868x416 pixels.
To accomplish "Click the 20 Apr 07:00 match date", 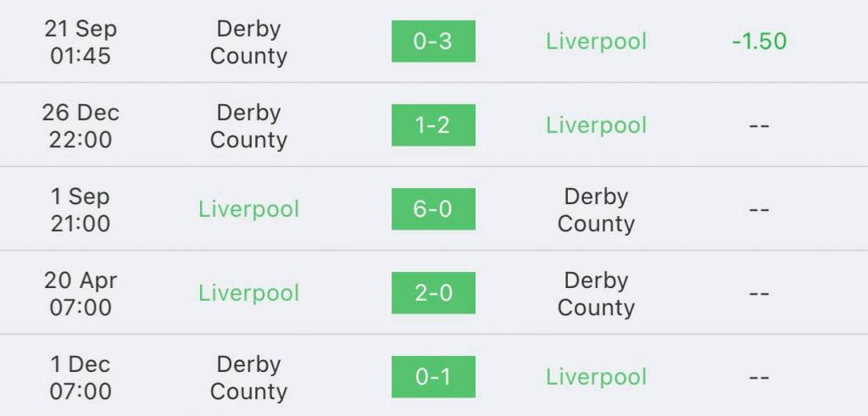I will 81,294.
